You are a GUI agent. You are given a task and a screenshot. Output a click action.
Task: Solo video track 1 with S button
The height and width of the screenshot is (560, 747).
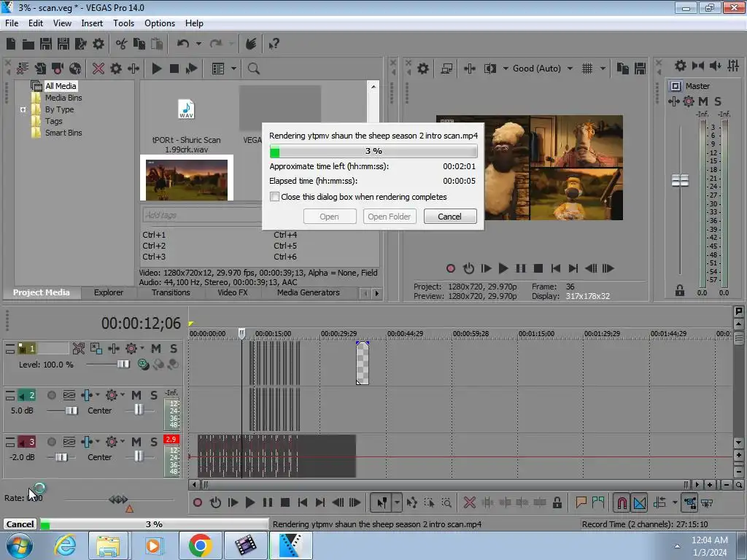(x=174, y=349)
